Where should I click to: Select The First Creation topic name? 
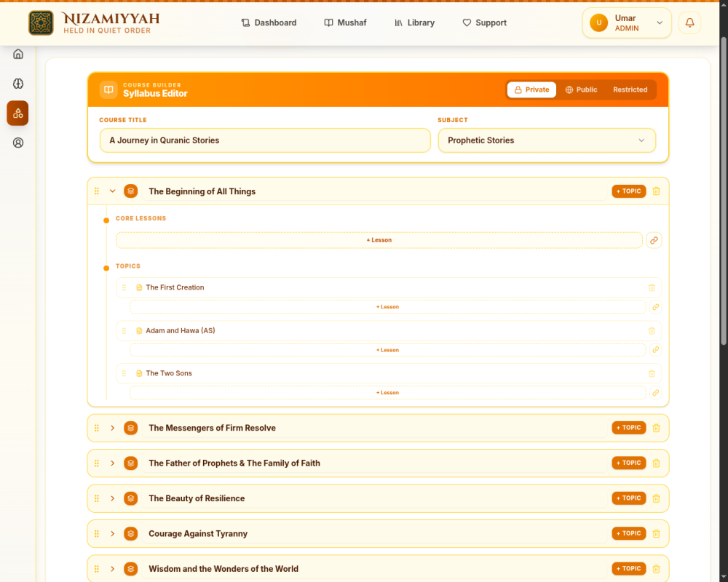(175, 288)
